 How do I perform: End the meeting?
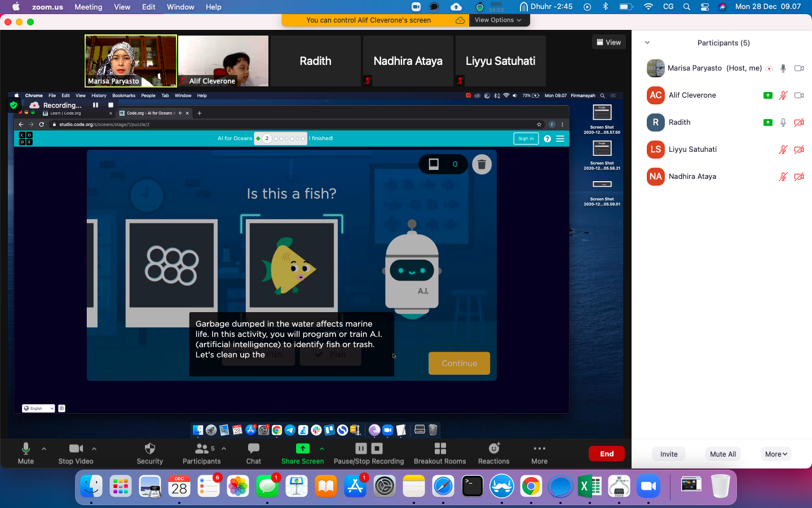607,454
